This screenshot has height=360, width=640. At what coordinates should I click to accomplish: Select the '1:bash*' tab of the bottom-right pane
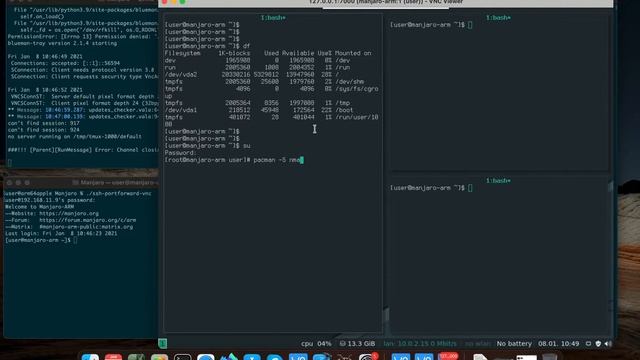coord(498,180)
